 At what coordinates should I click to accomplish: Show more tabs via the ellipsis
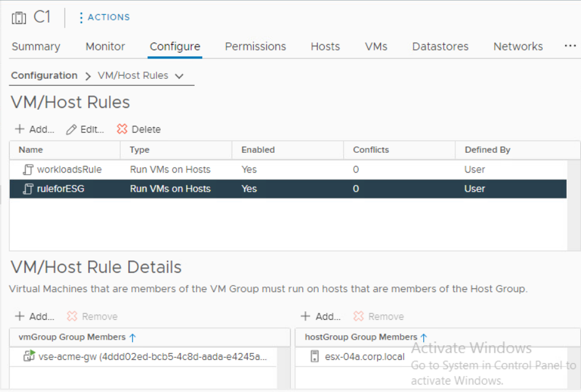click(x=570, y=46)
